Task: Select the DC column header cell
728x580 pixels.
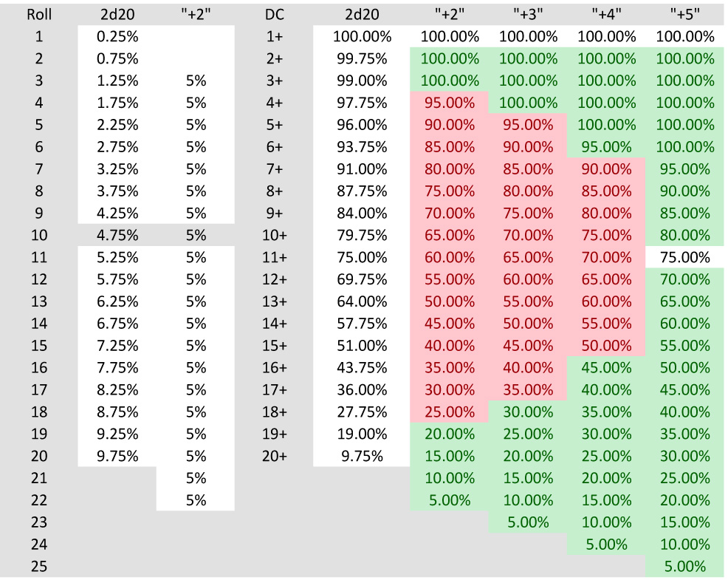Action: (x=274, y=14)
